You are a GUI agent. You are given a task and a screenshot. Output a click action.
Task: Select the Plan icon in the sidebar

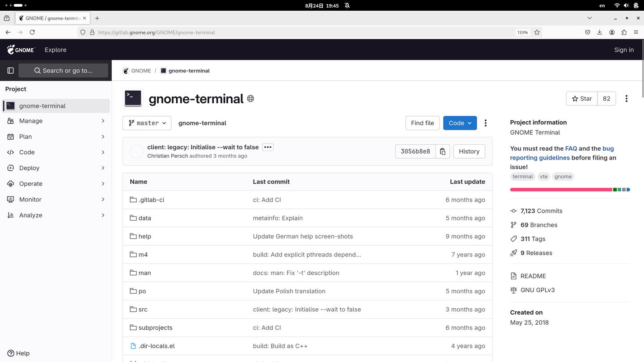pyautogui.click(x=10, y=136)
